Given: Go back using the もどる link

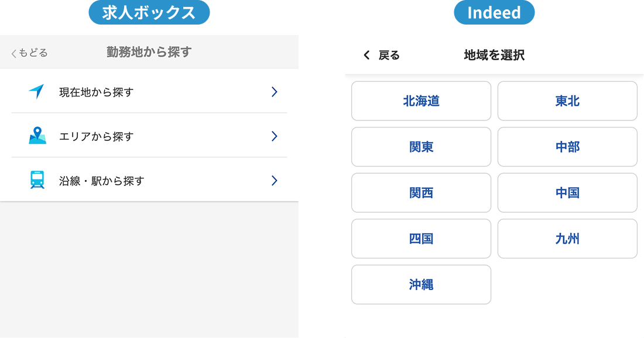Looking at the screenshot, I should tap(29, 53).
